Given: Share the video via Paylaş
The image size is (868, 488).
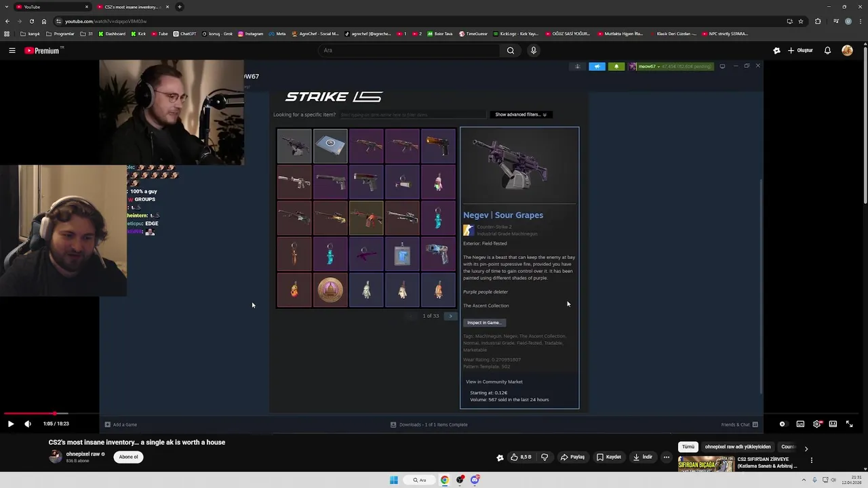Looking at the screenshot, I should point(572,457).
